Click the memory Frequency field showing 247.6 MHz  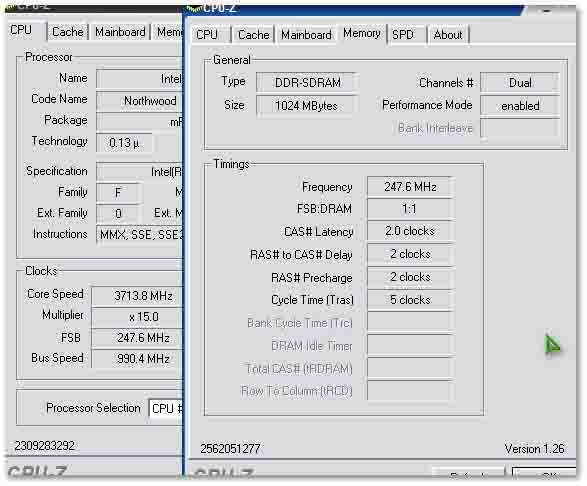410,186
